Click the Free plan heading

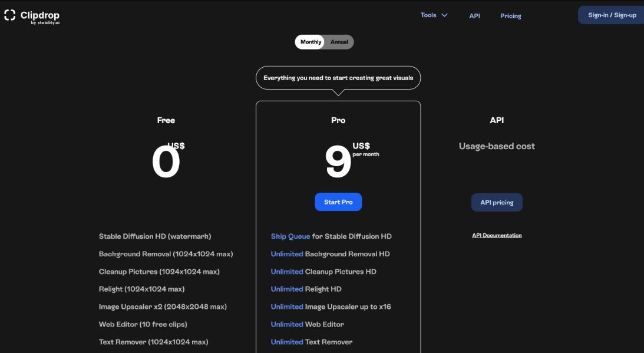coord(166,120)
